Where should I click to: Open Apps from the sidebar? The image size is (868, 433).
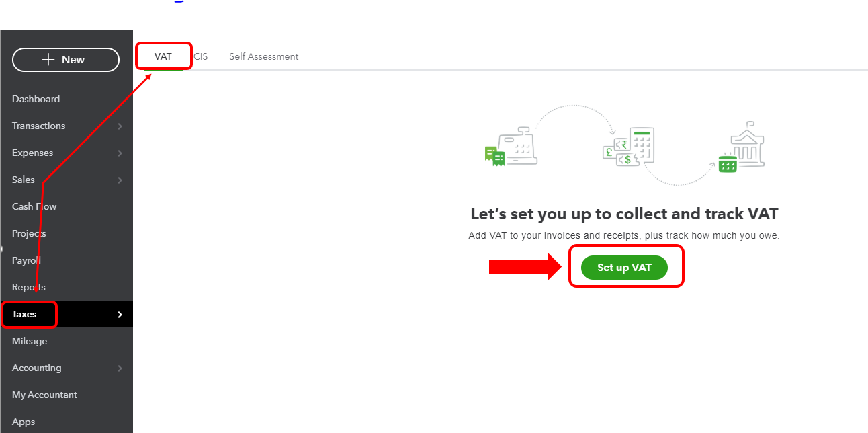24,422
